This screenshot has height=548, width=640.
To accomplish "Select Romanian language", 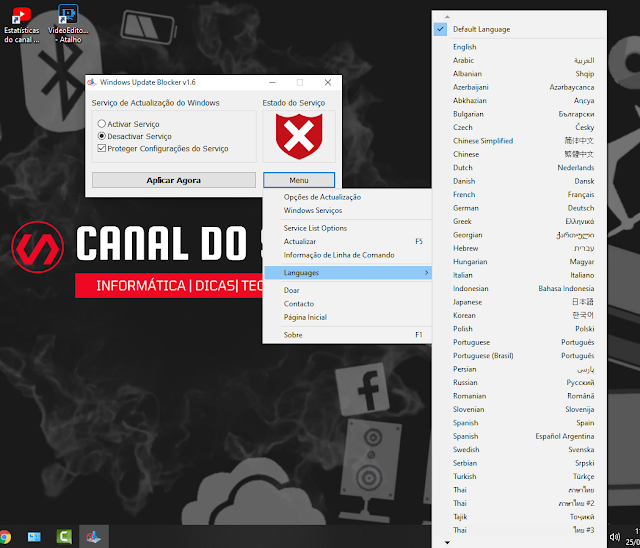I will 519,396.
